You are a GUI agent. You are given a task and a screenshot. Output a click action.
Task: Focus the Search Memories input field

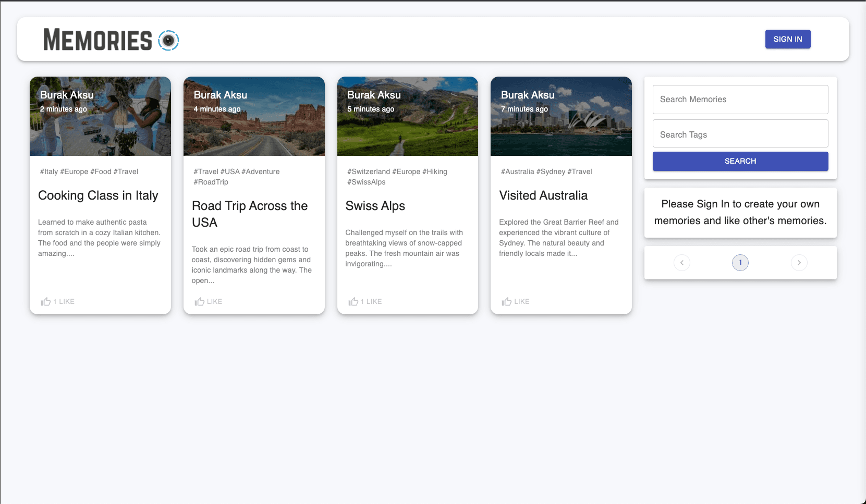(x=740, y=100)
